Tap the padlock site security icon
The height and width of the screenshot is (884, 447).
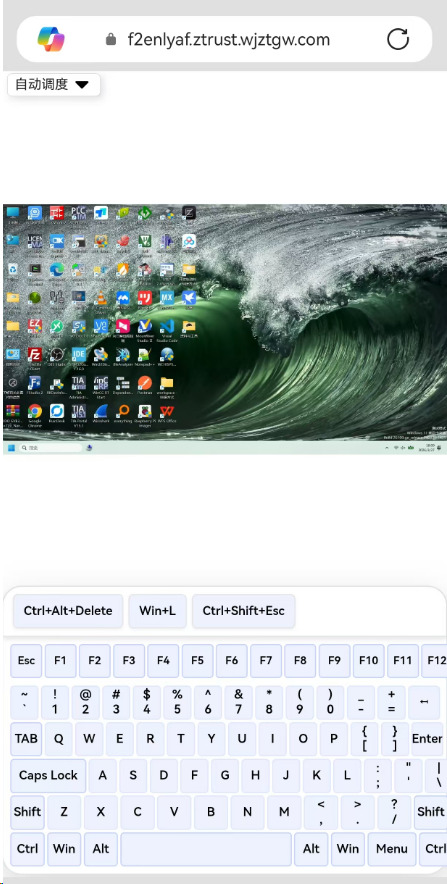[x=111, y=39]
